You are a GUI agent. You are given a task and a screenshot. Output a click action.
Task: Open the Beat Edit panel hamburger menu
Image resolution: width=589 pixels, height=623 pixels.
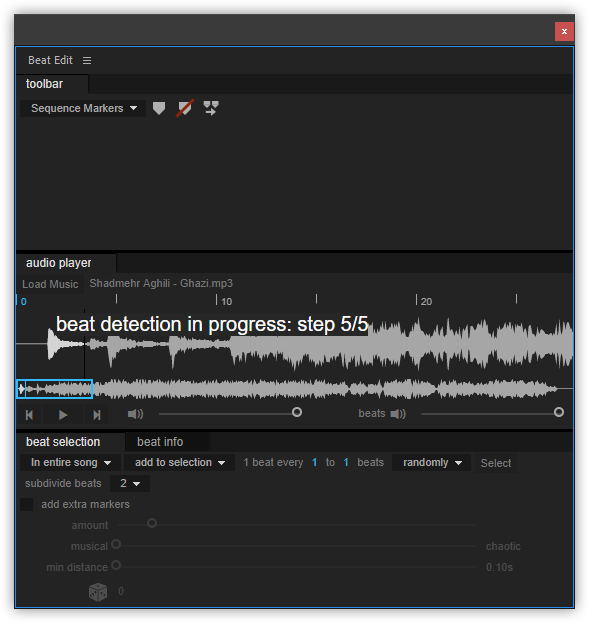tap(87, 60)
